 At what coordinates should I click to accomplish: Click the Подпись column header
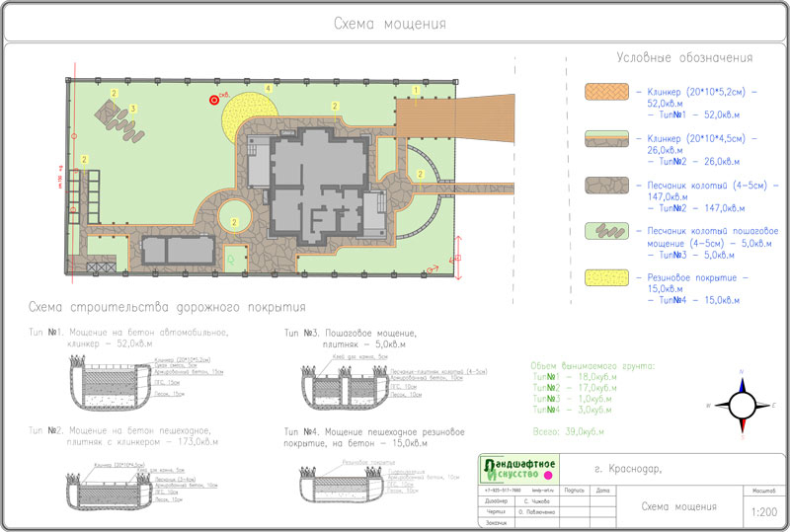coord(574,491)
